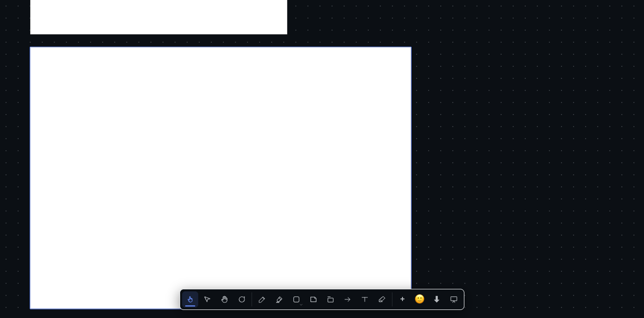Select the arrow connector tool
The image size is (644, 318).
coord(348,299)
